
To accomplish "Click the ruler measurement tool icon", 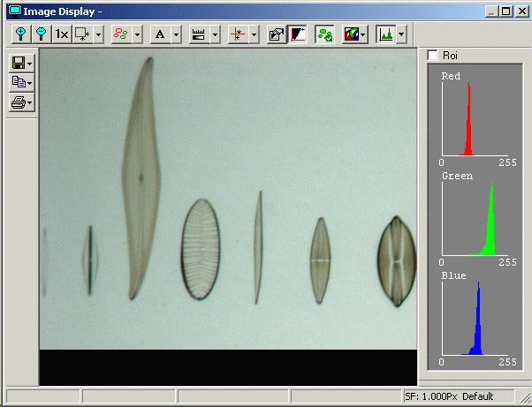I will (x=198, y=34).
